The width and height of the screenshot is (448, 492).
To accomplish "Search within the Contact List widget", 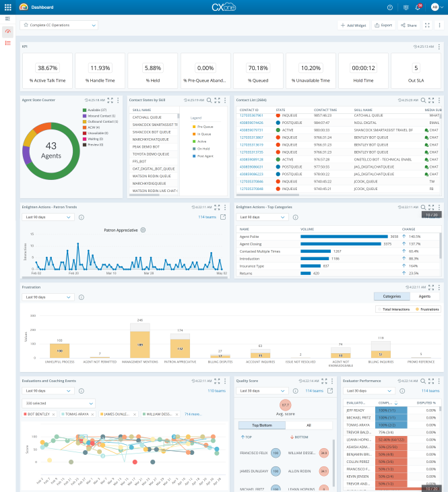I will [422, 100].
